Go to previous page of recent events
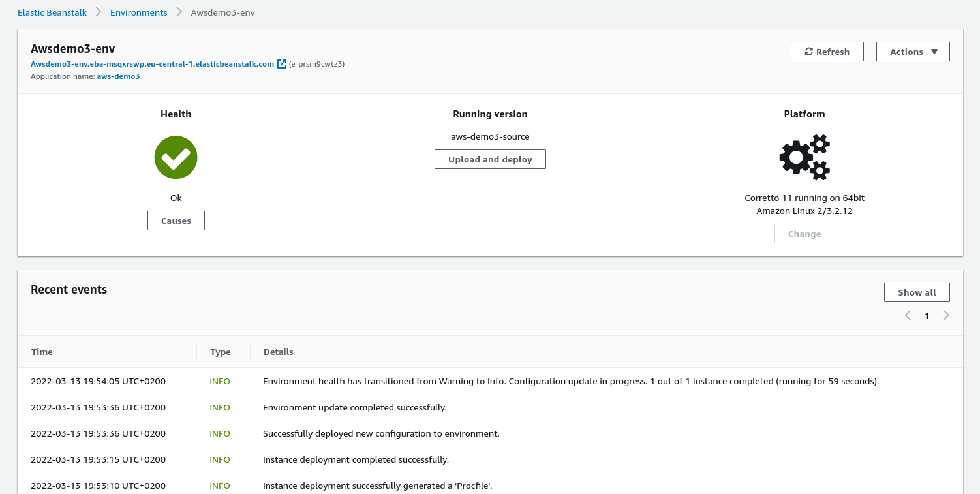This screenshot has height=494, width=980. click(x=908, y=316)
